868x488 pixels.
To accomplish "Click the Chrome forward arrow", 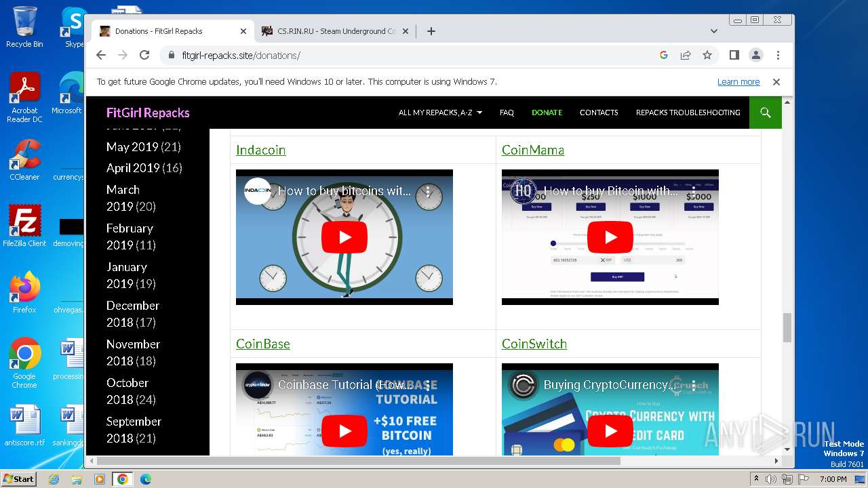I will (x=123, y=55).
